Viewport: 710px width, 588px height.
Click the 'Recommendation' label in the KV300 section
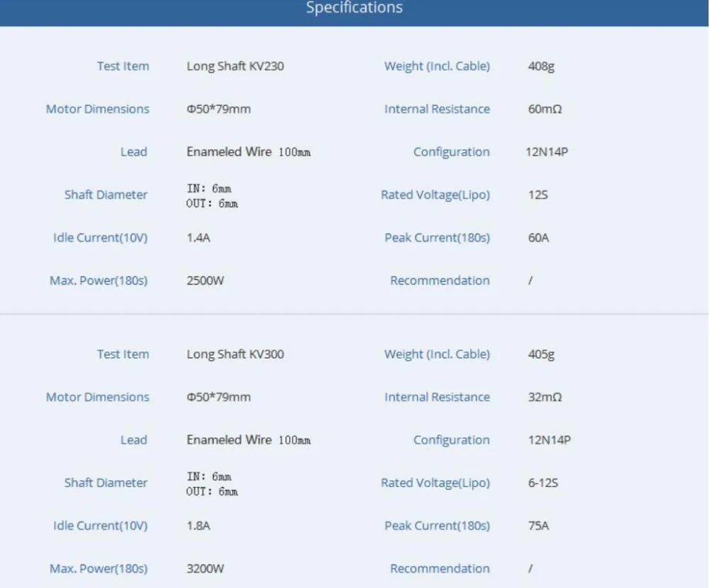(439, 569)
